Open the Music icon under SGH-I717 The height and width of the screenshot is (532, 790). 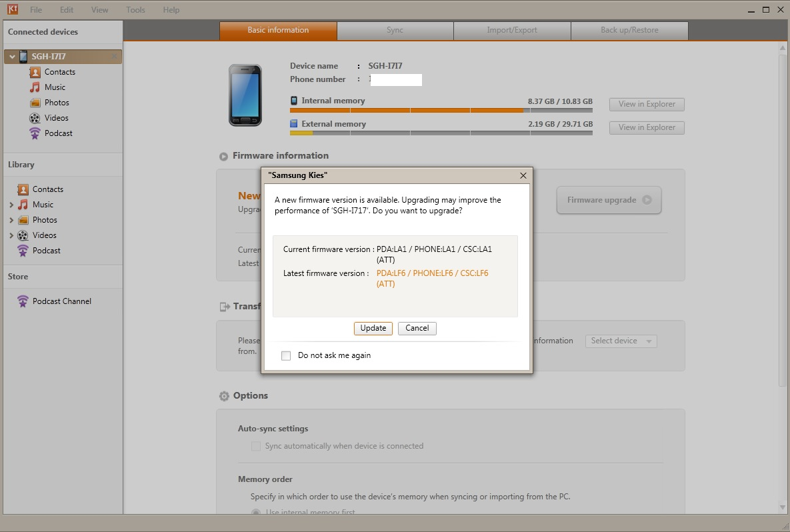pyautogui.click(x=35, y=87)
